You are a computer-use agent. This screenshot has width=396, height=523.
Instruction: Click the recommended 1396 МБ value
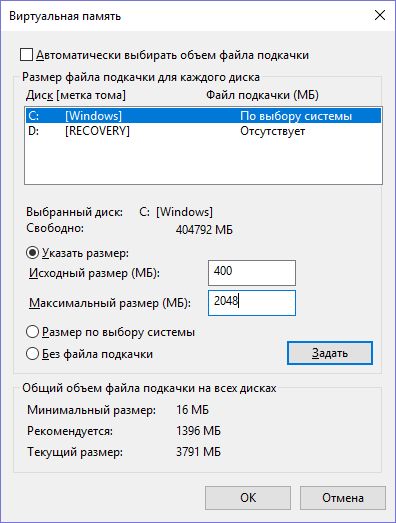198,431
